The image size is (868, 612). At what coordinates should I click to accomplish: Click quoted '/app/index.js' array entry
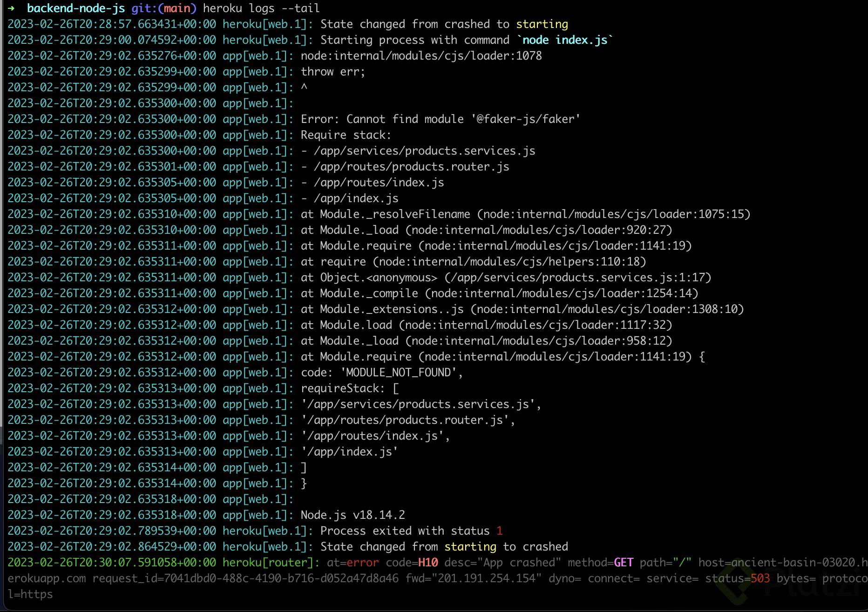click(x=350, y=452)
